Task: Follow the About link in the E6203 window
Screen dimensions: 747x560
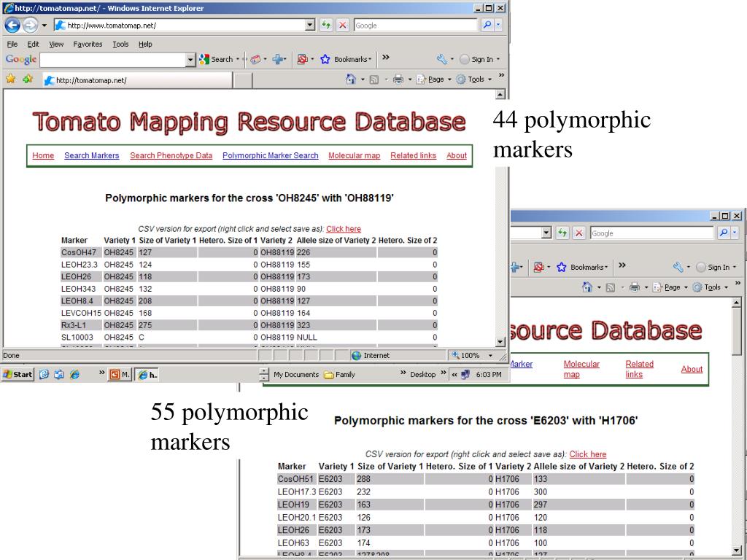Action: tap(692, 369)
